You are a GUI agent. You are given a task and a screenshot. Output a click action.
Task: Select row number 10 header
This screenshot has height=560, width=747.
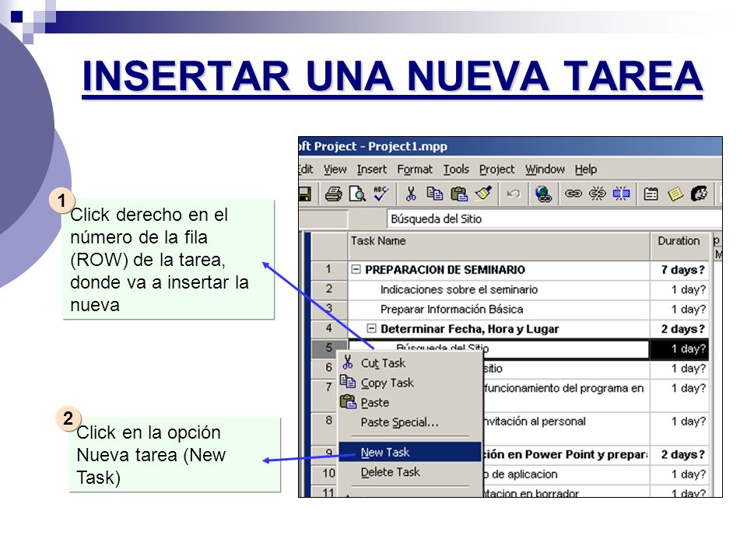[x=324, y=474]
